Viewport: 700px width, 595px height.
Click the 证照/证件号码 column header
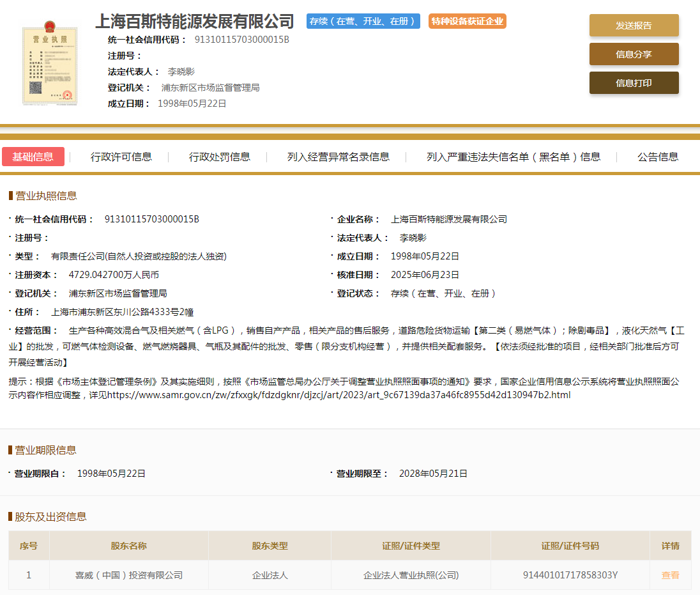pyautogui.click(x=570, y=546)
